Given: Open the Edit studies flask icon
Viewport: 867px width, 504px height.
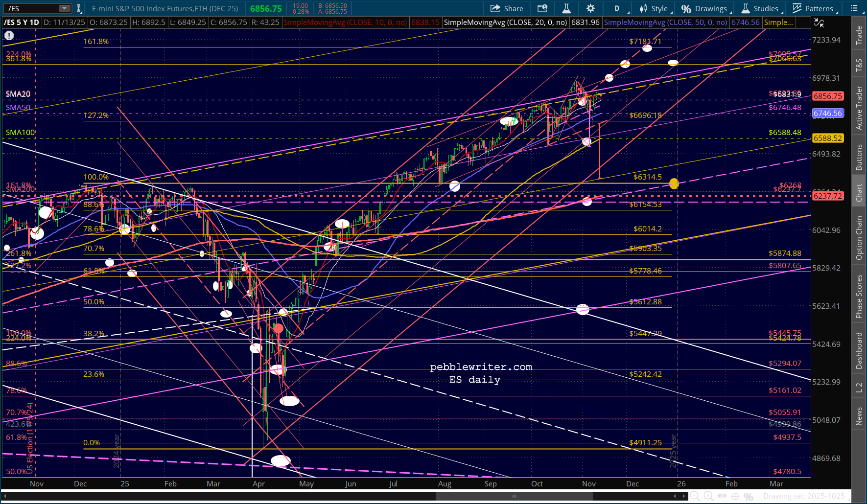Looking at the screenshot, I should [x=566, y=8].
